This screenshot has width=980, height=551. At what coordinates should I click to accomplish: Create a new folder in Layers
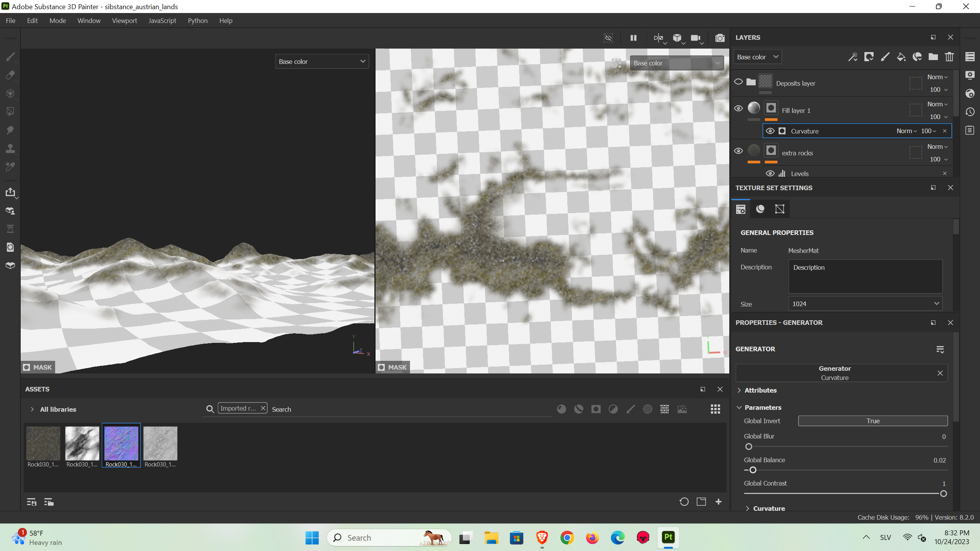933,57
